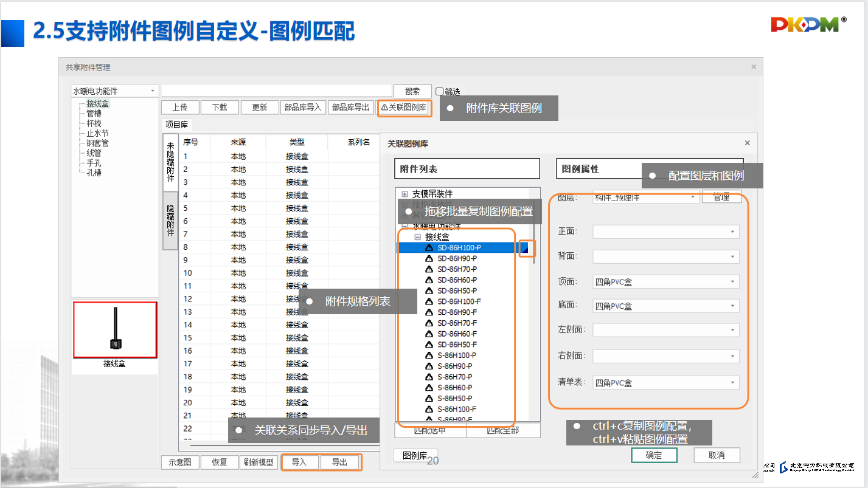Click the search input field
The image size is (868, 488).
pyautogui.click(x=276, y=91)
